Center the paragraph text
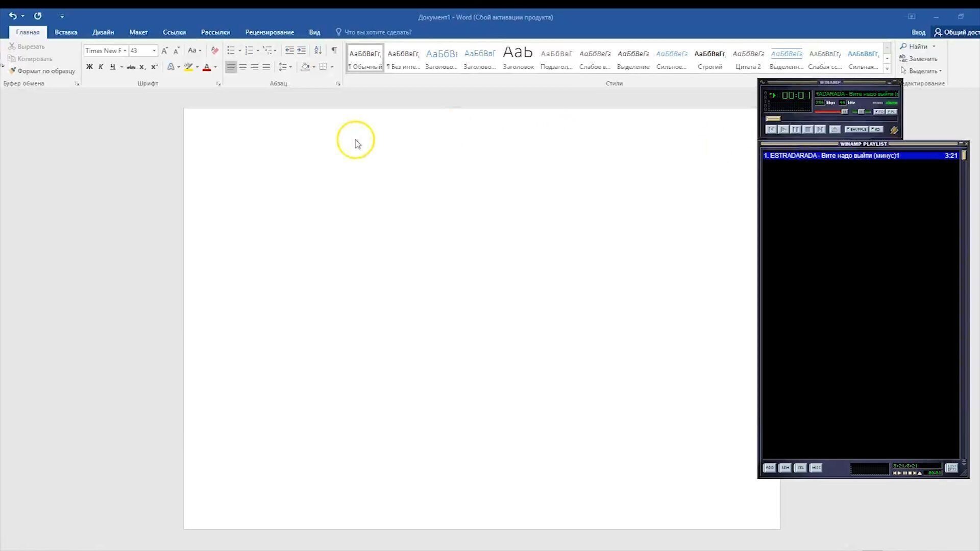This screenshot has height=551, width=980. click(x=243, y=67)
